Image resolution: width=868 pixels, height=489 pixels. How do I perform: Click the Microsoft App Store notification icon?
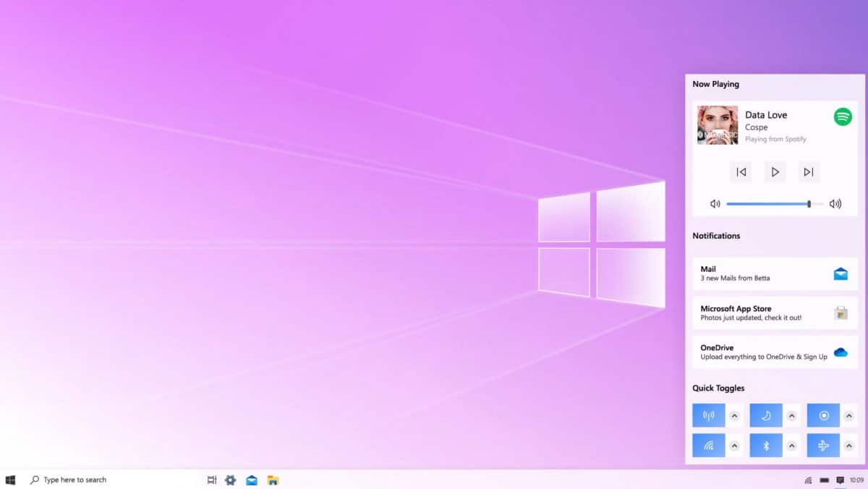[x=841, y=312]
